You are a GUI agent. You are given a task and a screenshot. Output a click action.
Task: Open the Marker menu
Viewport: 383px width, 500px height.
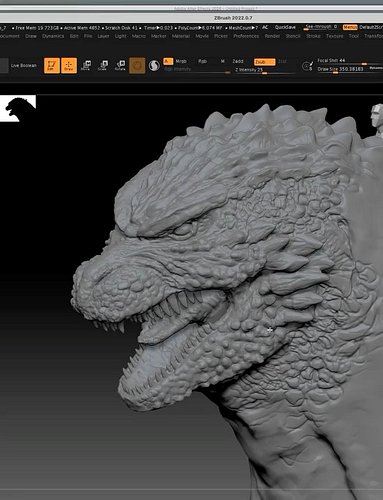(159, 36)
